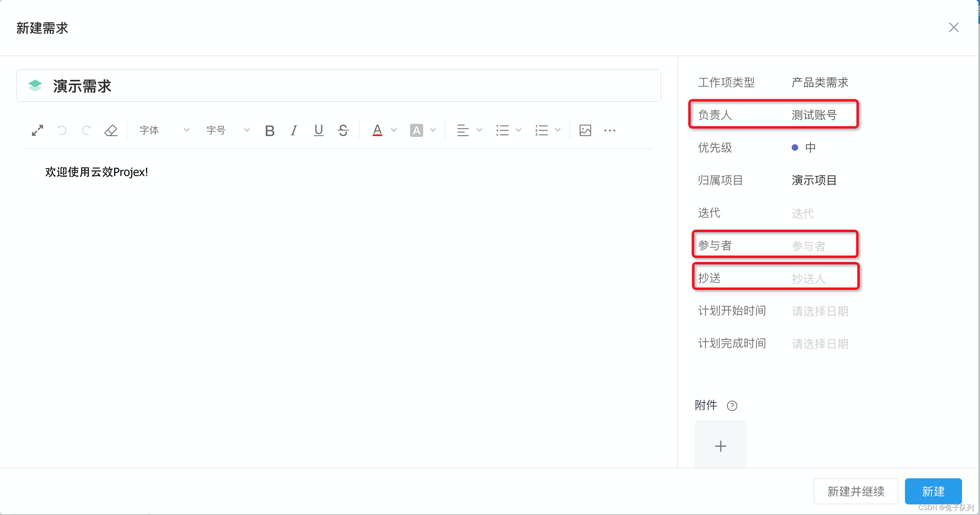This screenshot has width=980, height=515.
Task: Click the 新建并继续 button
Action: [856, 491]
